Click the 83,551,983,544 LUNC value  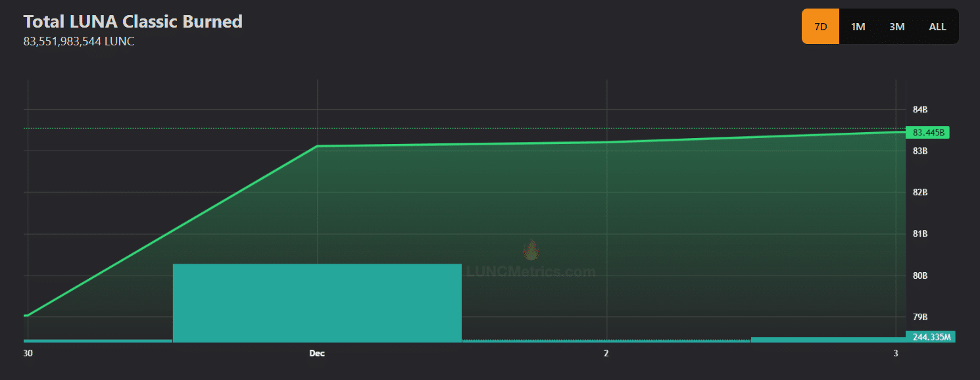pyautogui.click(x=79, y=41)
